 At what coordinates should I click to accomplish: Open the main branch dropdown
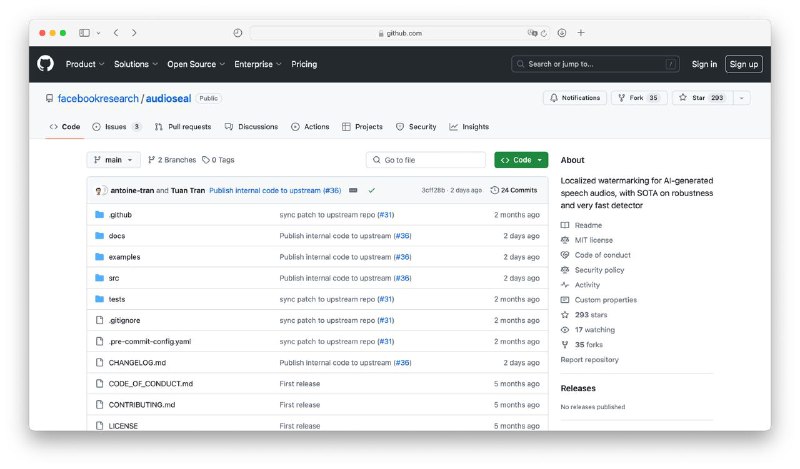pyautogui.click(x=114, y=160)
